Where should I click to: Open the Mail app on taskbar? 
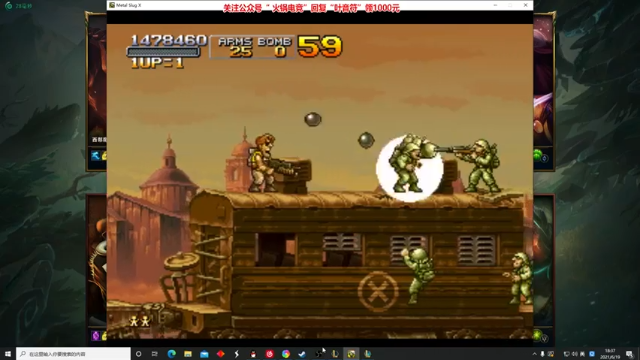(204, 354)
